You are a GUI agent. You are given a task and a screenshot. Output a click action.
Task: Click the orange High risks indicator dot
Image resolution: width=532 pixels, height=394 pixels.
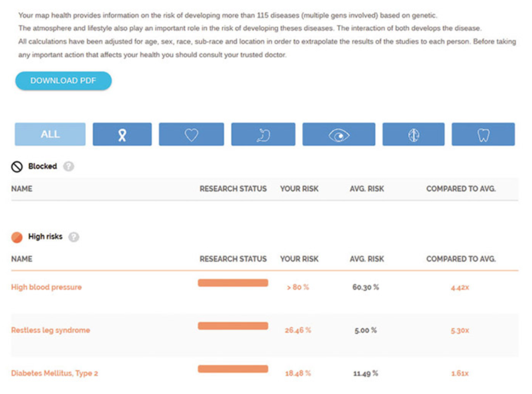tap(17, 237)
